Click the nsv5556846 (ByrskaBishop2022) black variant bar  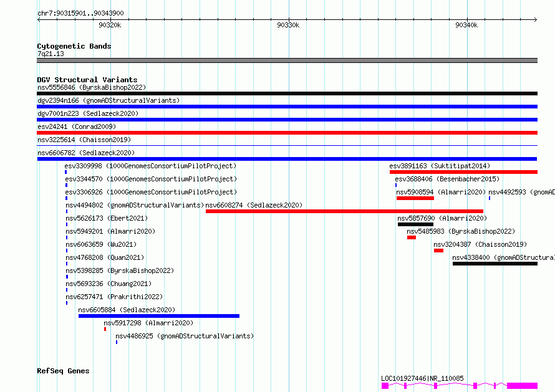tap(287, 93)
